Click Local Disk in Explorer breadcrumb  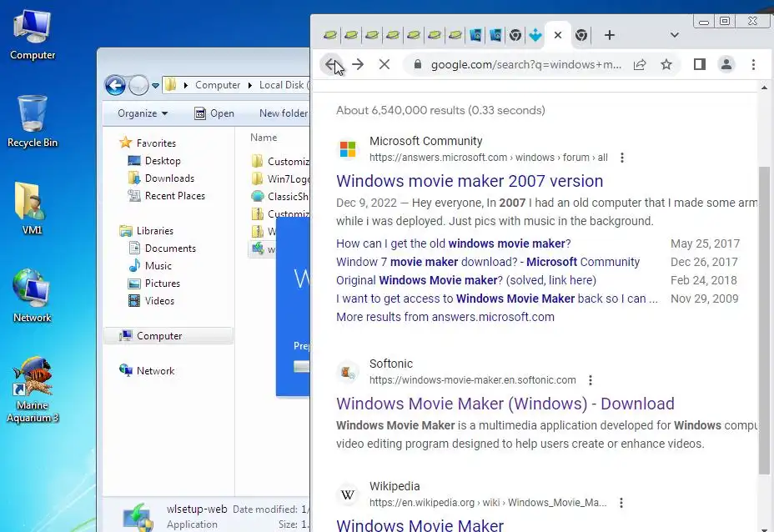tap(283, 85)
